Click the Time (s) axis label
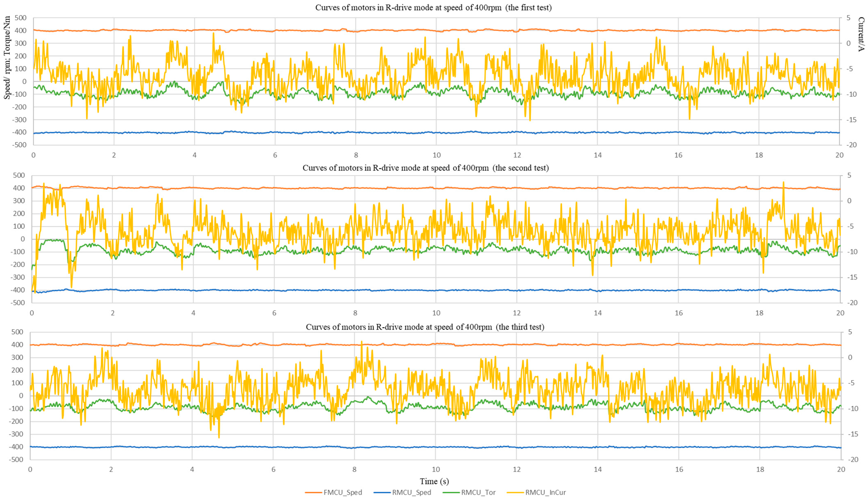 [x=434, y=481]
